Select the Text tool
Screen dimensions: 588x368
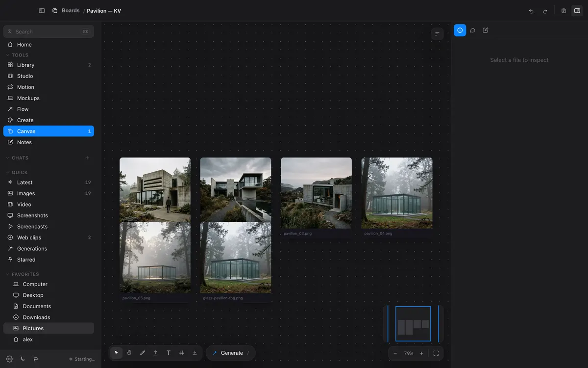(169, 353)
